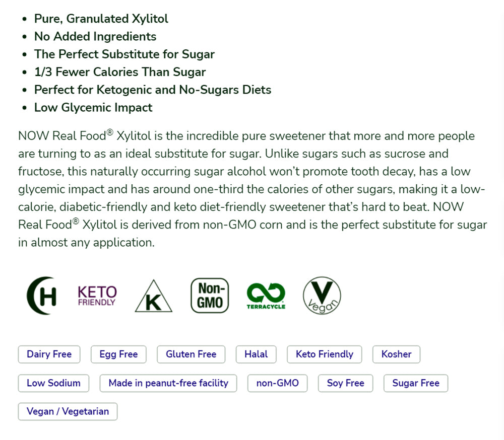Click the Non-GMO badge icon
This screenshot has height=440, width=504.
coord(210,296)
